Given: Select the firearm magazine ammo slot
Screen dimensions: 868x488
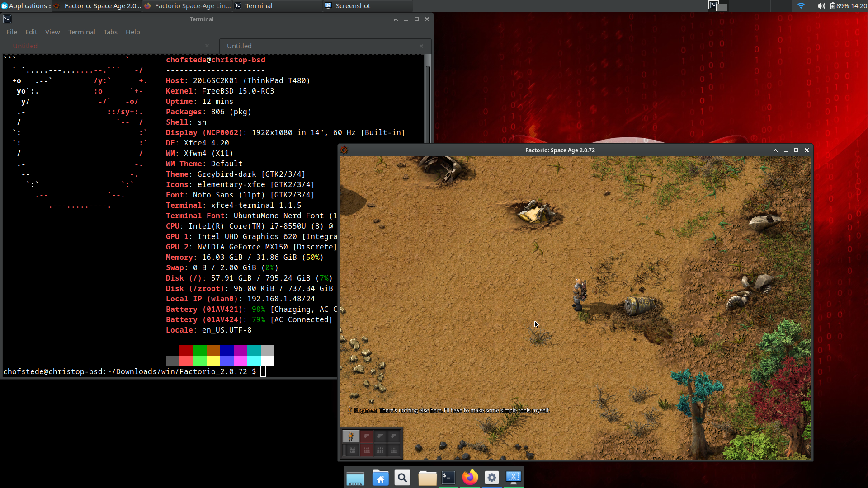Looking at the screenshot, I should (x=367, y=450).
